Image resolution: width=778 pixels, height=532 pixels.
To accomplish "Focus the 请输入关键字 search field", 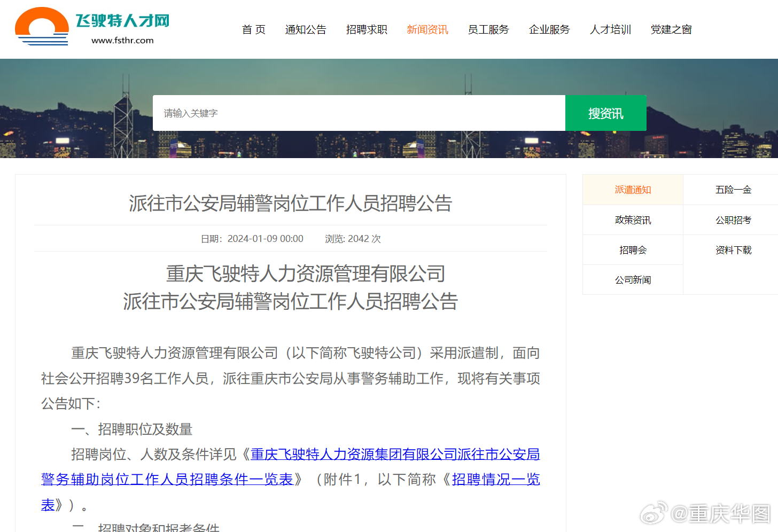I will click(359, 113).
